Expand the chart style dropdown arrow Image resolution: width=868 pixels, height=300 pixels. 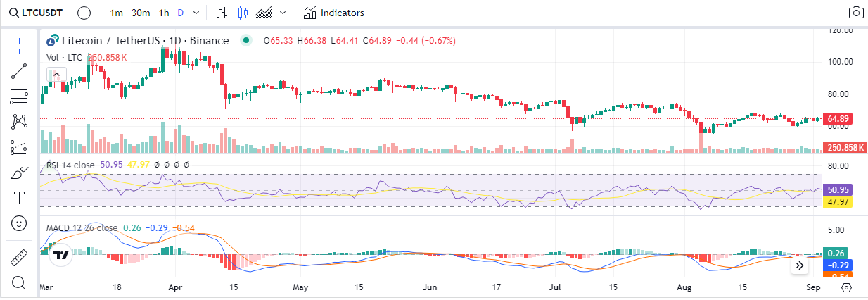click(x=283, y=13)
